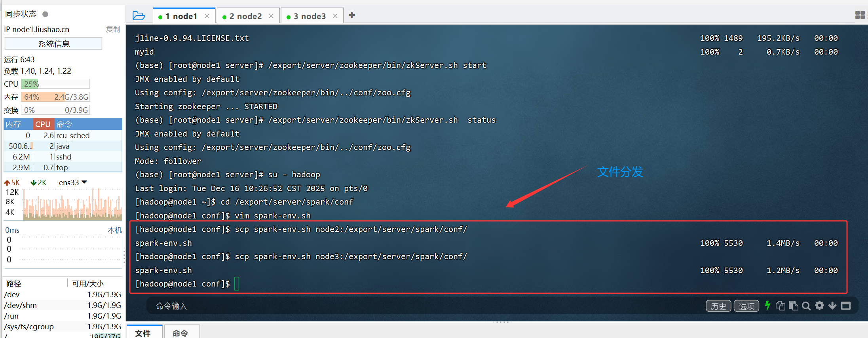This screenshot has height=338, width=868.
Task: Open terminal search with the magnifier icon
Action: [x=806, y=306]
